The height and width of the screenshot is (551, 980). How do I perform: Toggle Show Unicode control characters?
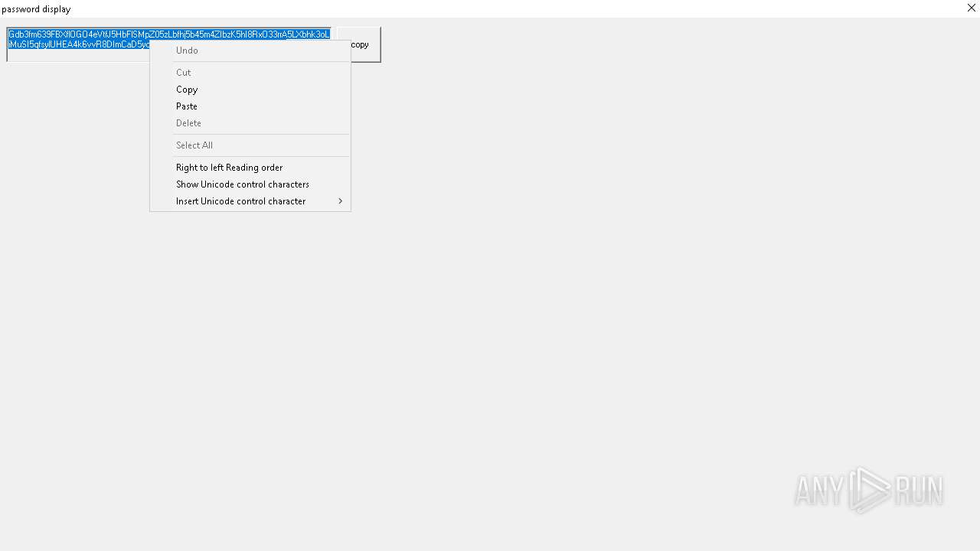250,184
